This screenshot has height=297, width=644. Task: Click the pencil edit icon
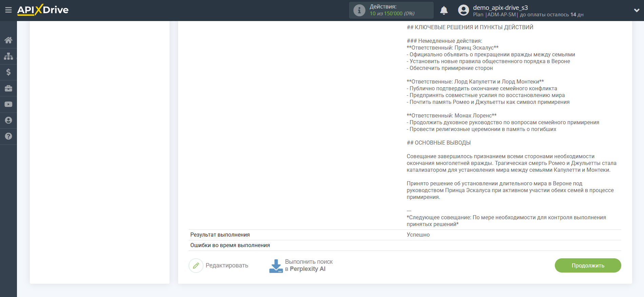(x=196, y=265)
